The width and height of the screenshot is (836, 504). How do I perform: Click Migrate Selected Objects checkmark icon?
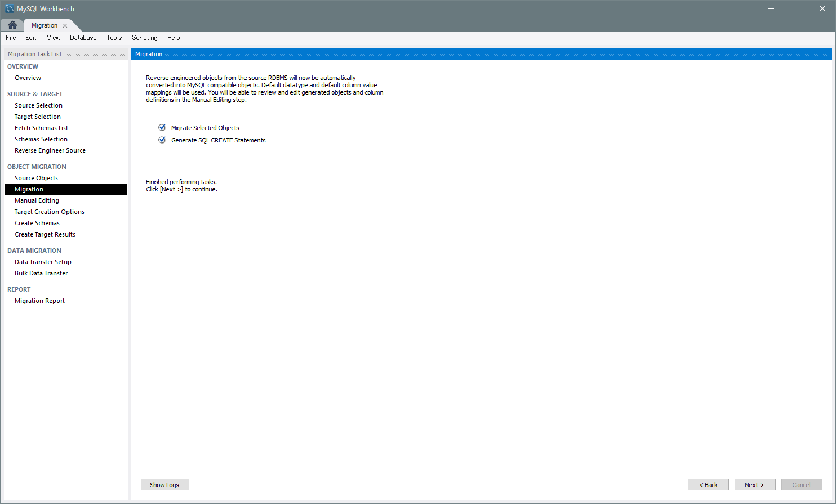(x=162, y=128)
